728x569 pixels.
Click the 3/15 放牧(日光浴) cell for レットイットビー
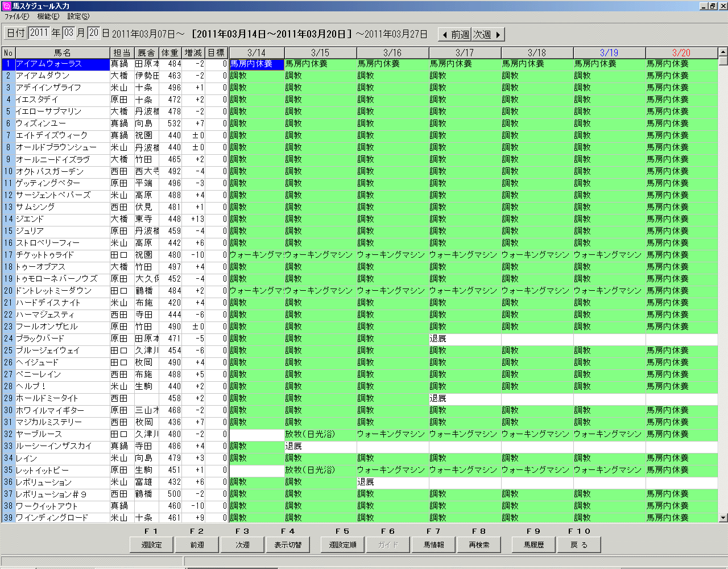320,470
